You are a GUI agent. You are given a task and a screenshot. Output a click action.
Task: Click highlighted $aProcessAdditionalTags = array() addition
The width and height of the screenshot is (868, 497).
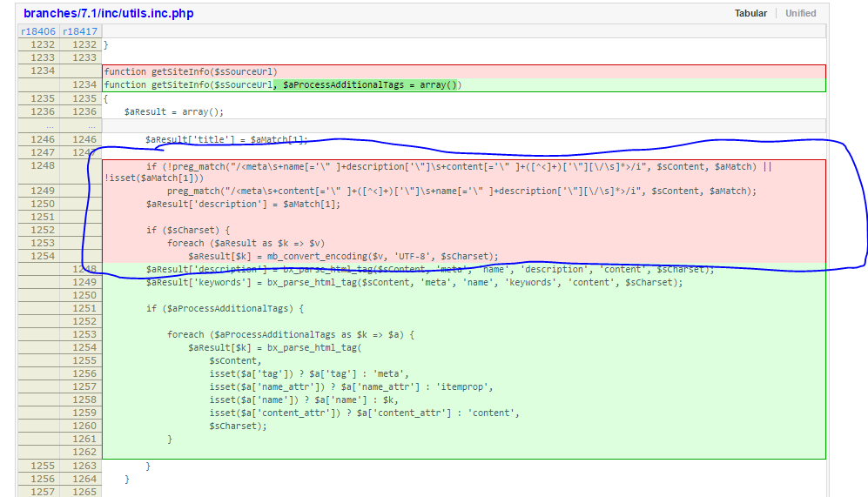tap(369, 84)
